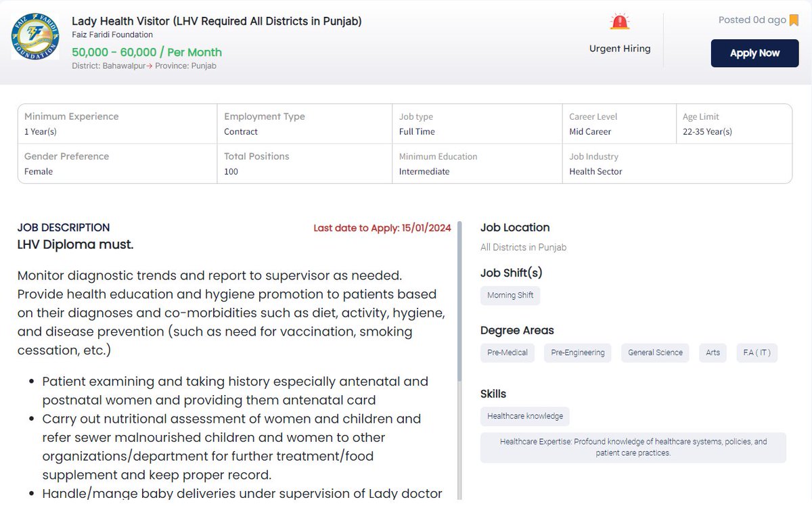
Task: Click the 'Job Location' heading
Action: [515, 228]
